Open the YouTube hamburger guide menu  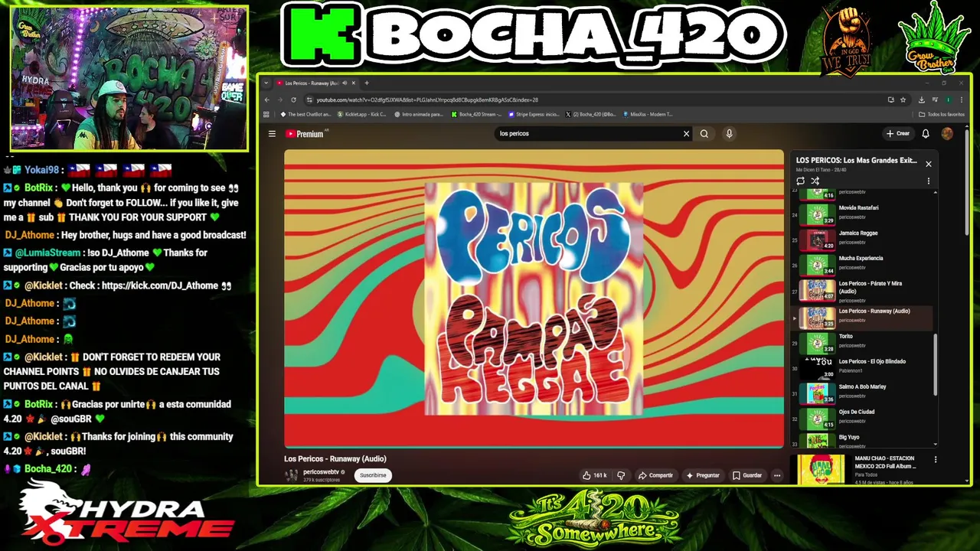point(272,134)
